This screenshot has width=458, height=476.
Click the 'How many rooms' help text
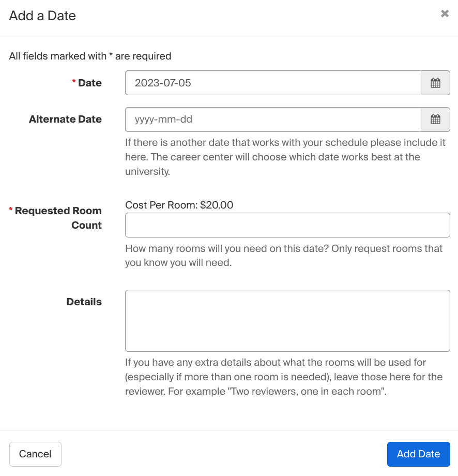tap(283, 256)
